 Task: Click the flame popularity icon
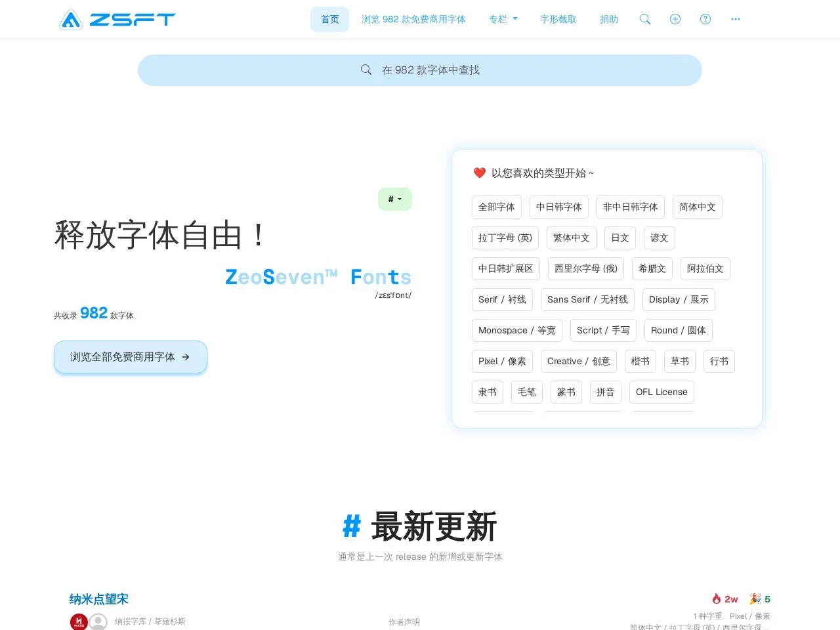pyautogui.click(x=717, y=599)
